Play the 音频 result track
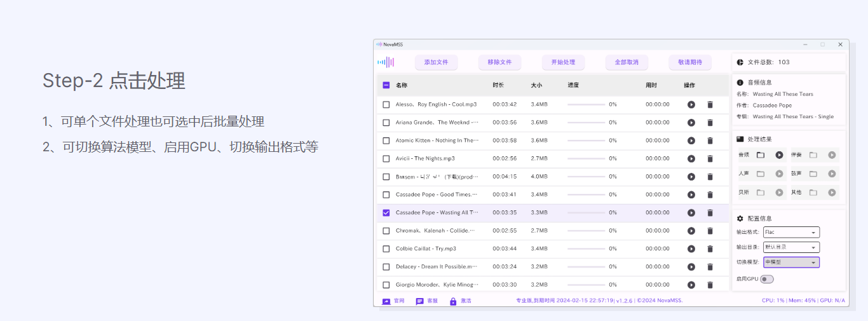This screenshot has width=868, height=321. coord(779,154)
